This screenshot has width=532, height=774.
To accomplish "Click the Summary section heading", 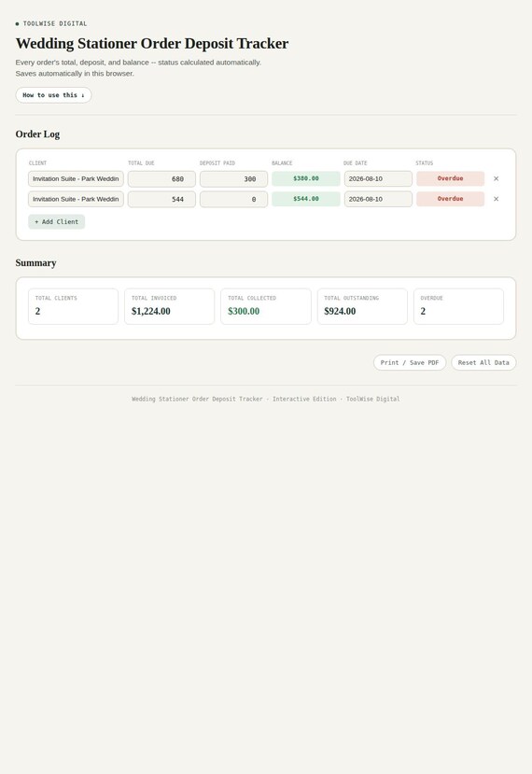I will point(35,262).
